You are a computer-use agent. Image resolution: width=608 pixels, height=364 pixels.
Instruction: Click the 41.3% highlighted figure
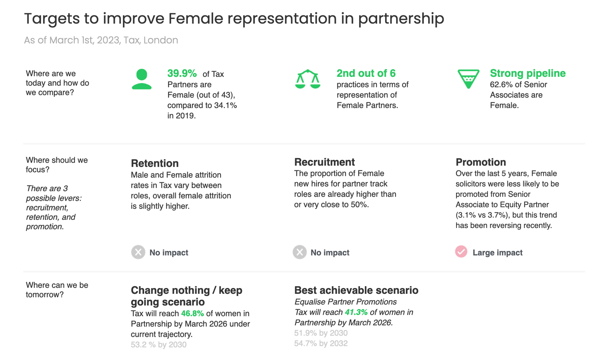(356, 312)
